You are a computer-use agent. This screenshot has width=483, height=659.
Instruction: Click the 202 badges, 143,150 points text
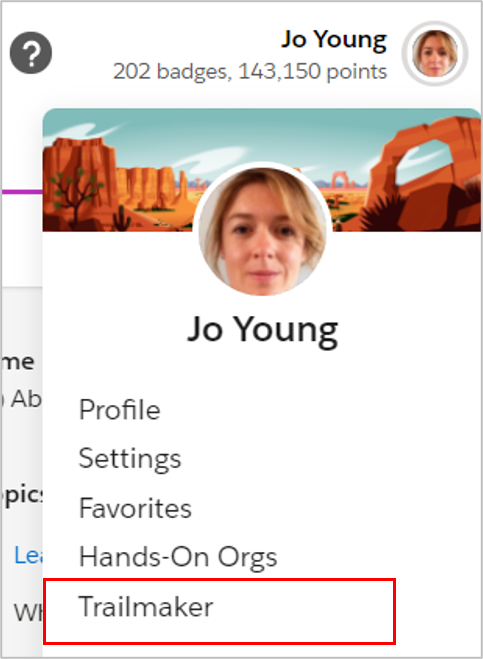(x=250, y=71)
